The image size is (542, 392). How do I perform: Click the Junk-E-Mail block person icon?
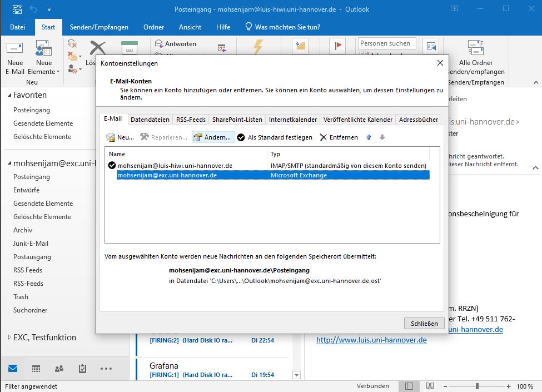72,69
